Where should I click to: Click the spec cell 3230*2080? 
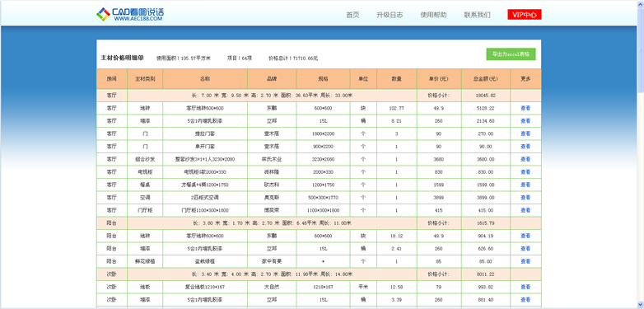pyautogui.click(x=323, y=159)
